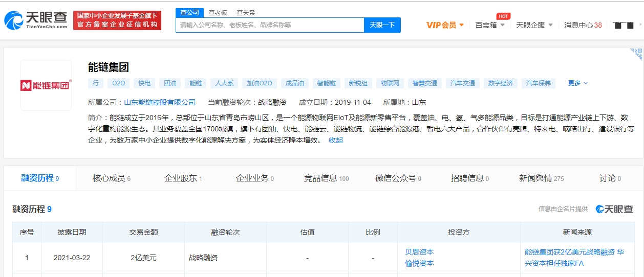Screen dimensions: 644x277
Task: Click the 2021-03-22 disclosure date cell
Action: point(72,258)
